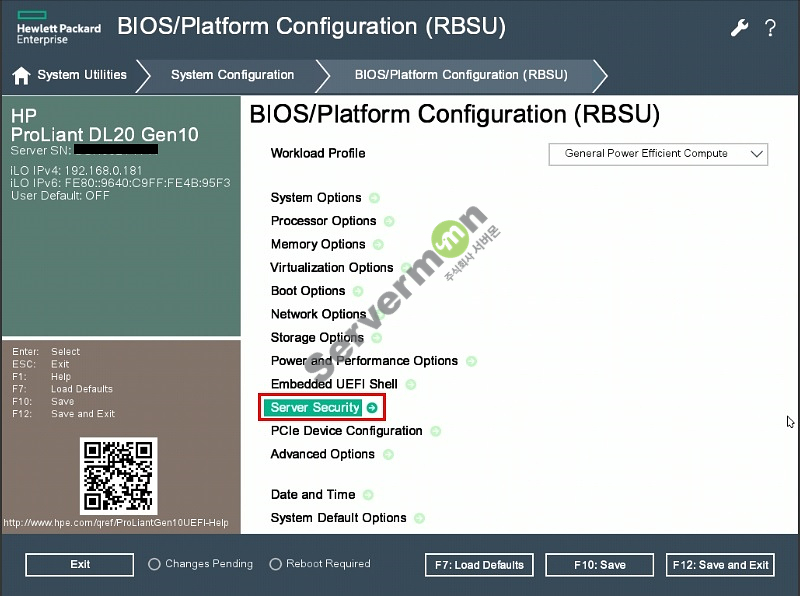Image resolution: width=800 pixels, height=596 pixels.
Task: Click arrow icon beside System Default Options
Action: click(x=419, y=518)
